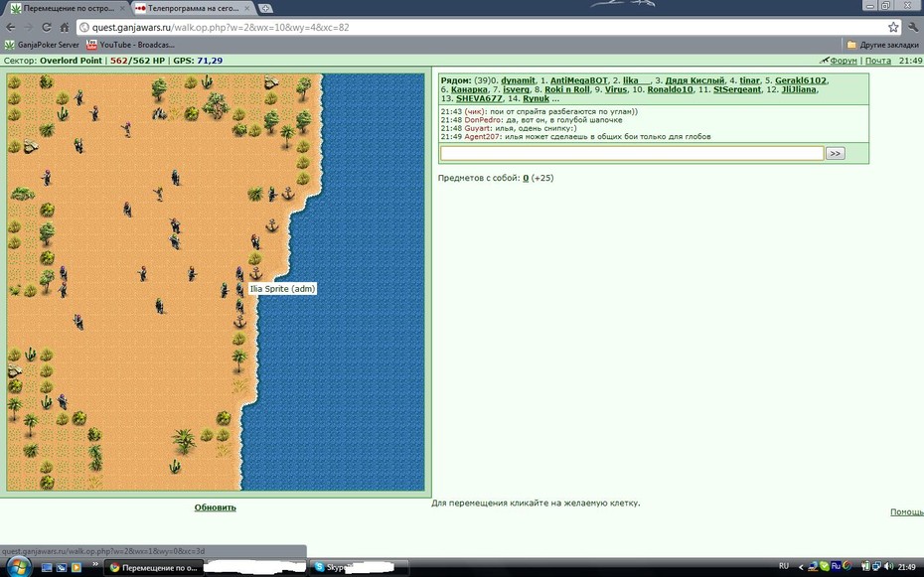
Task: Bookmark this page with the star icon
Action: click(893, 27)
